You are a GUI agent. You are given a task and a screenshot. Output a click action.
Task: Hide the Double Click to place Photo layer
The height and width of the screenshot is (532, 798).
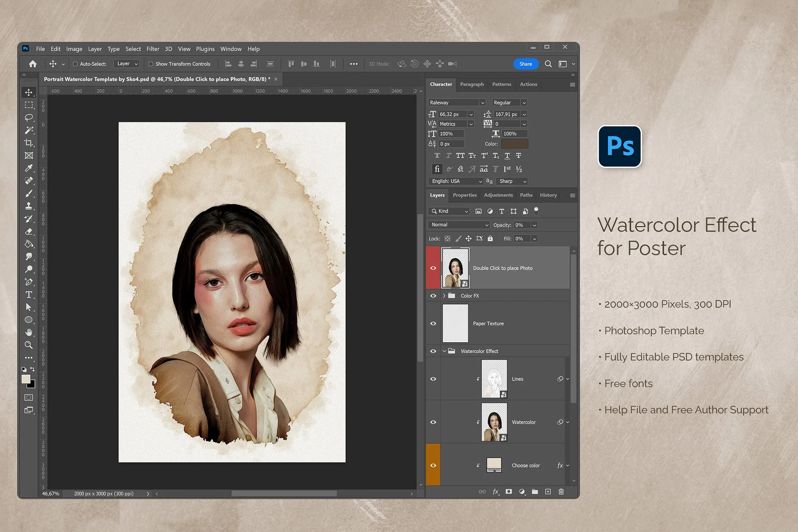(433, 268)
